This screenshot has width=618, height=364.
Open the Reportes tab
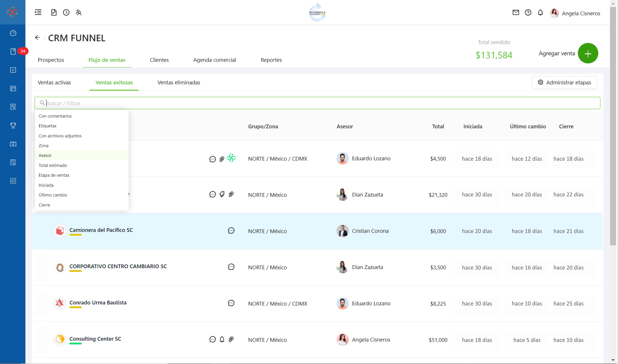271,60
